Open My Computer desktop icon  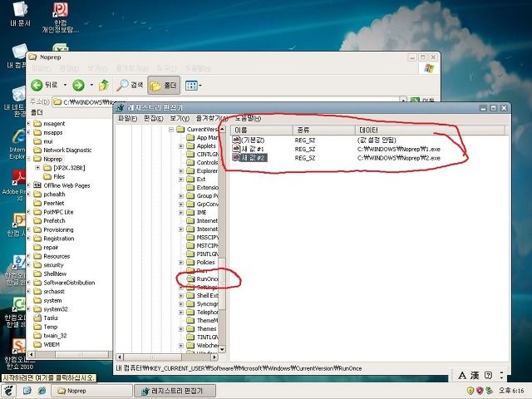[17, 57]
